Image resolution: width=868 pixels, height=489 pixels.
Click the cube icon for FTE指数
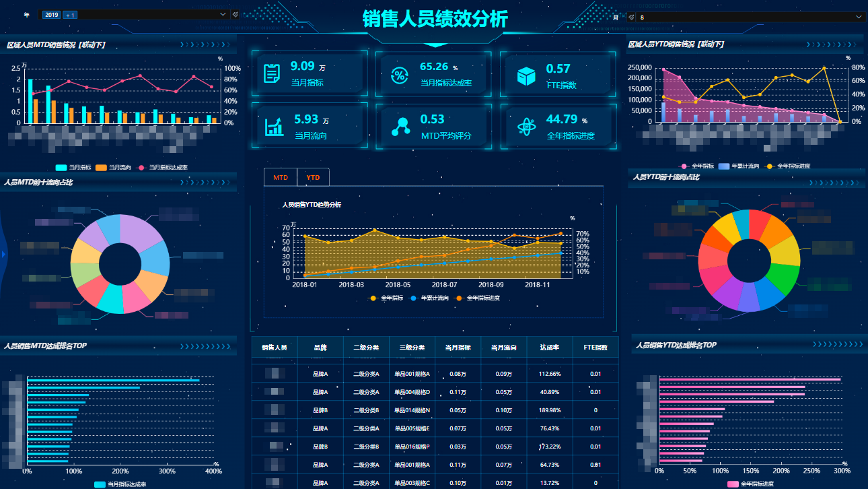click(526, 75)
